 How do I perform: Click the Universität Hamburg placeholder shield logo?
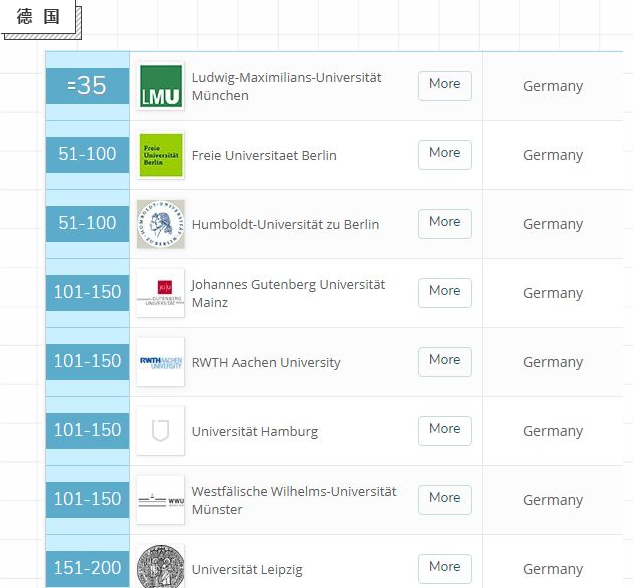pyautogui.click(x=161, y=431)
